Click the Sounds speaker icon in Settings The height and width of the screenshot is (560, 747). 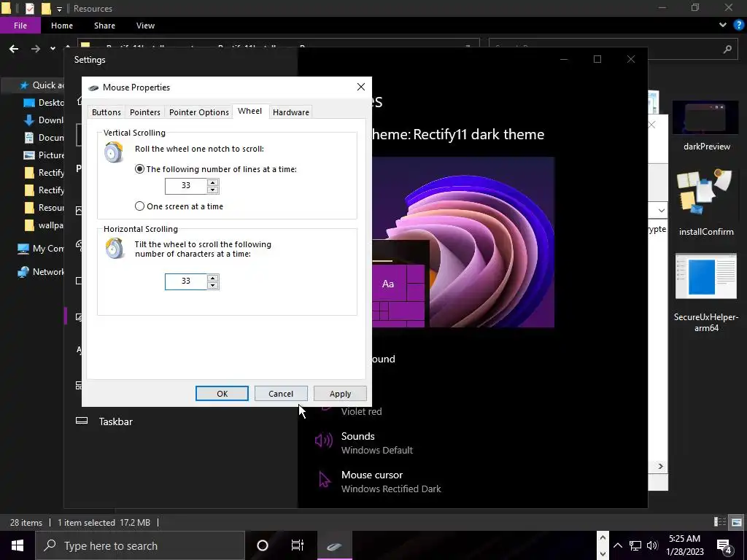[324, 440]
